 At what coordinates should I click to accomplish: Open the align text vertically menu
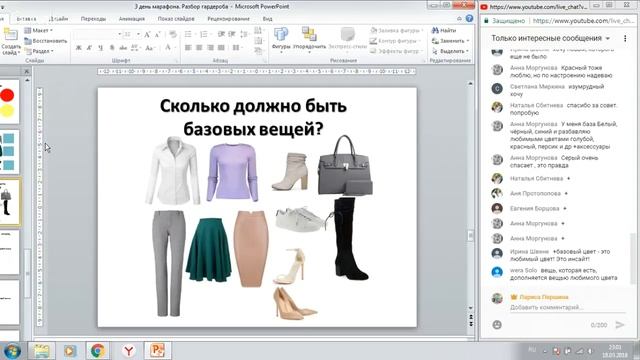click(x=258, y=41)
